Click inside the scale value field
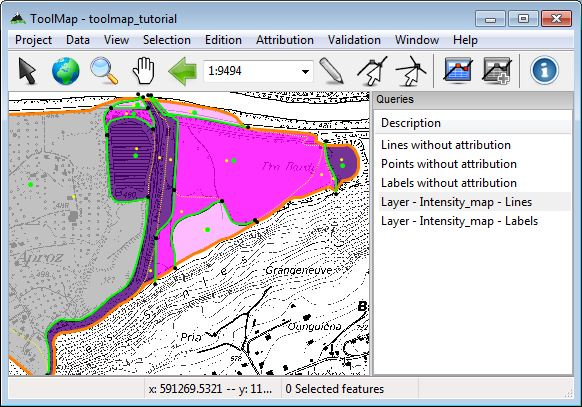 coord(251,71)
